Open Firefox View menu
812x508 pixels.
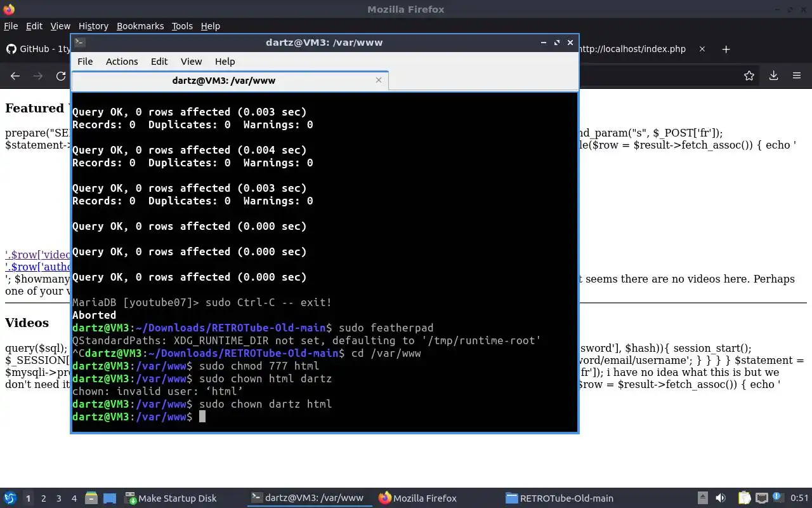click(x=60, y=26)
